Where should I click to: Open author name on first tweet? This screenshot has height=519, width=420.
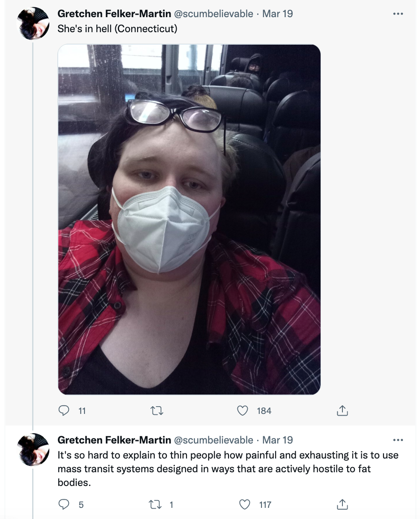(114, 14)
